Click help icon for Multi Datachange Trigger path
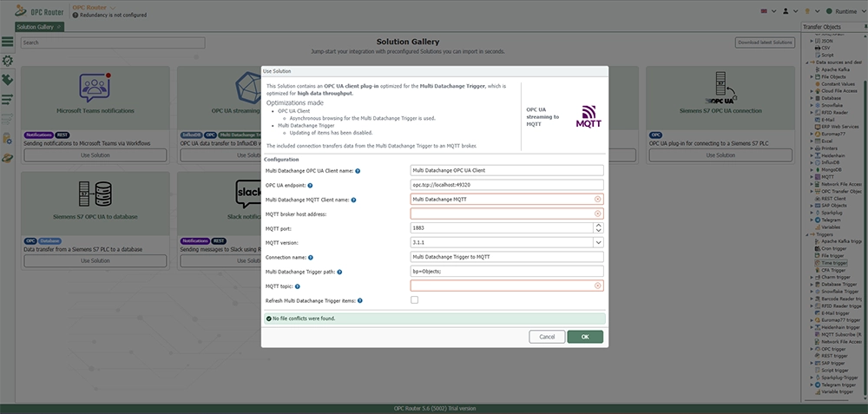The height and width of the screenshot is (414, 868). click(339, 272)
